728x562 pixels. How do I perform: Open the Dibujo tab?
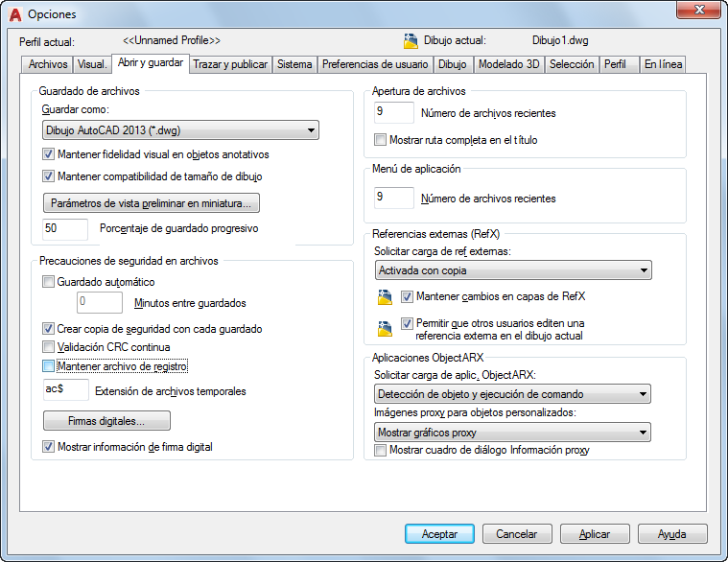(x=453, y=64)
